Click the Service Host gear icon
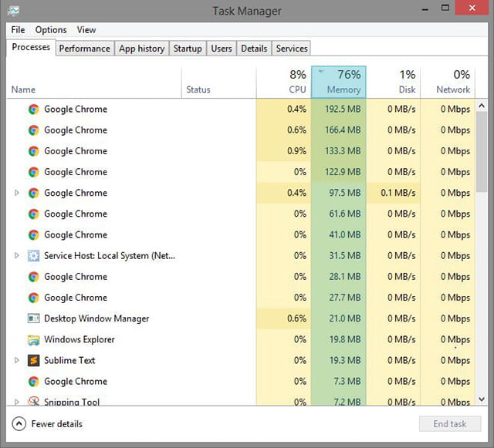Image resolution: width=494 pixels, height=448 pixels. (33, 256)
